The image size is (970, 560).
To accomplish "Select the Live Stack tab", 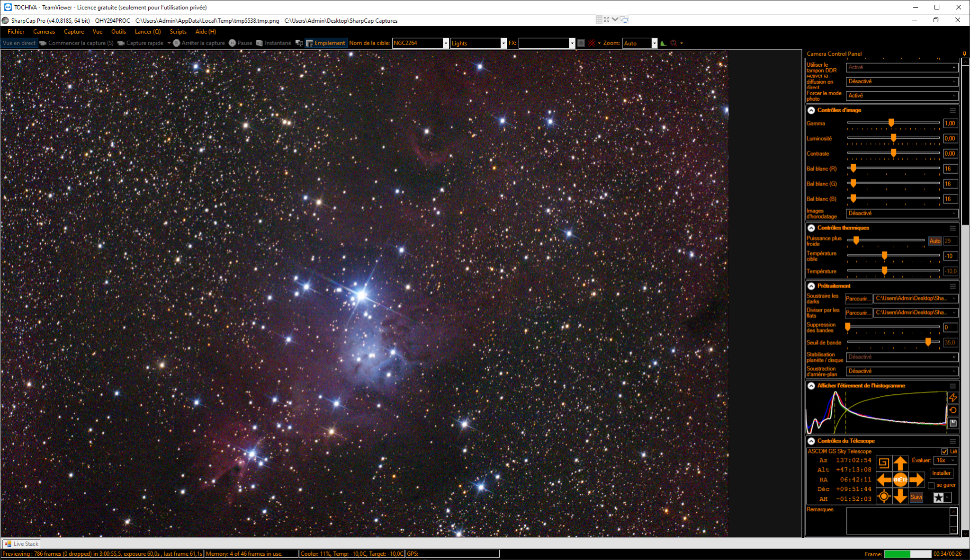I will coord(22,544).
